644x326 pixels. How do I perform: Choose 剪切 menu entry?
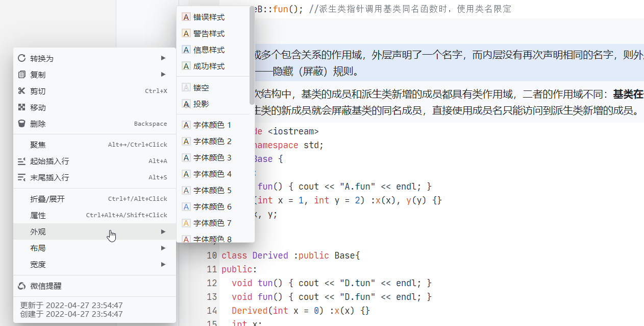(x=94, y=91)
